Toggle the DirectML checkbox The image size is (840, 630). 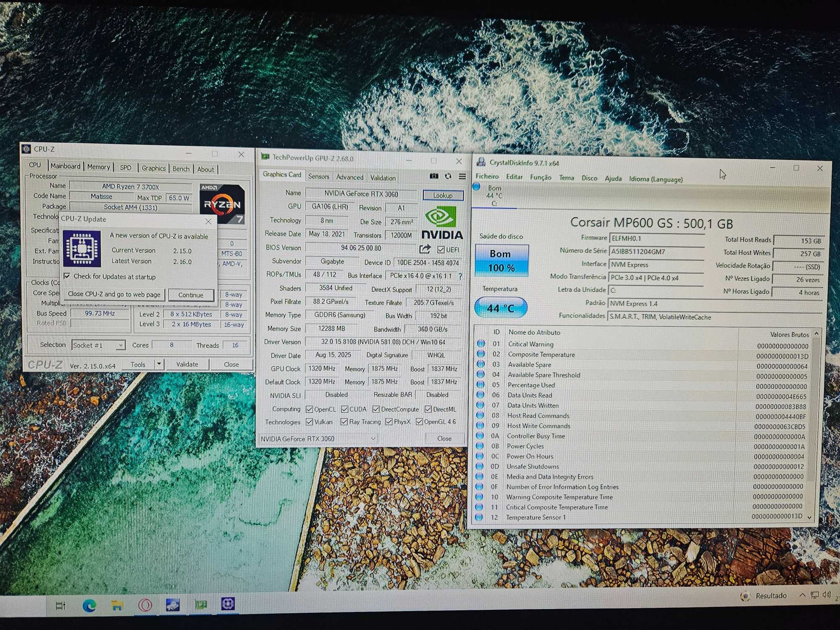428,409
